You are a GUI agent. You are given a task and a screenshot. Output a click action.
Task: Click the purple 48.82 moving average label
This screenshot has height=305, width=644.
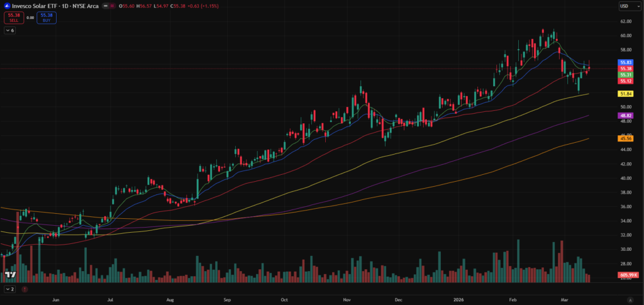(626, 116)
